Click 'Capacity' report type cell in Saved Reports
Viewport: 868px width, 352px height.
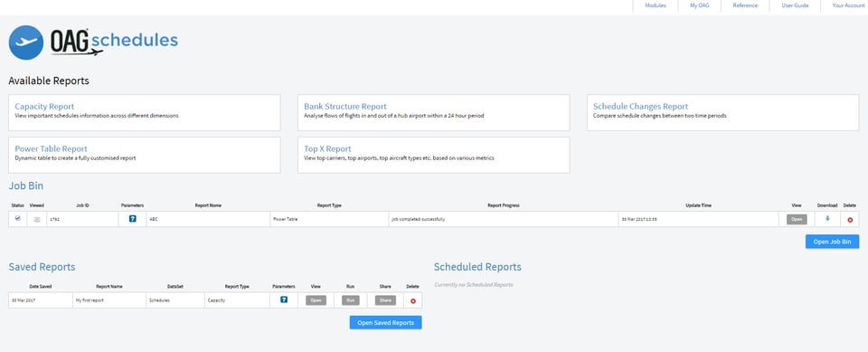pyautogui.click(x=237, y=300)
